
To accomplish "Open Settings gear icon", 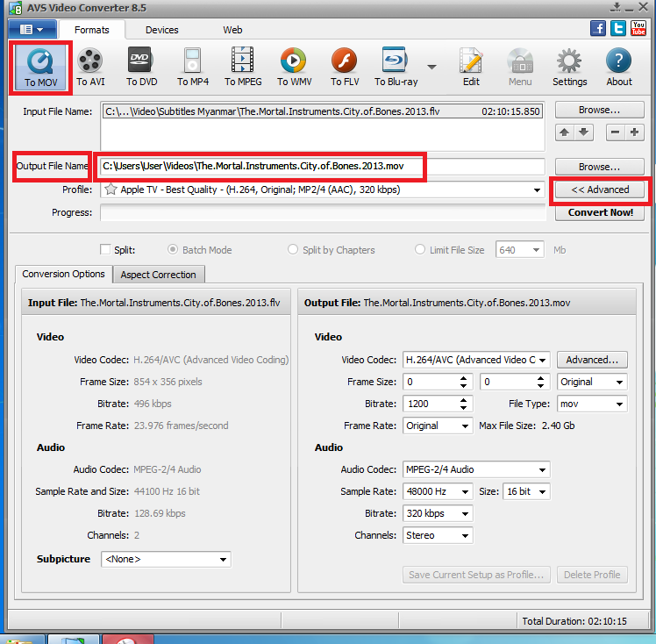I will click(569, 68).
